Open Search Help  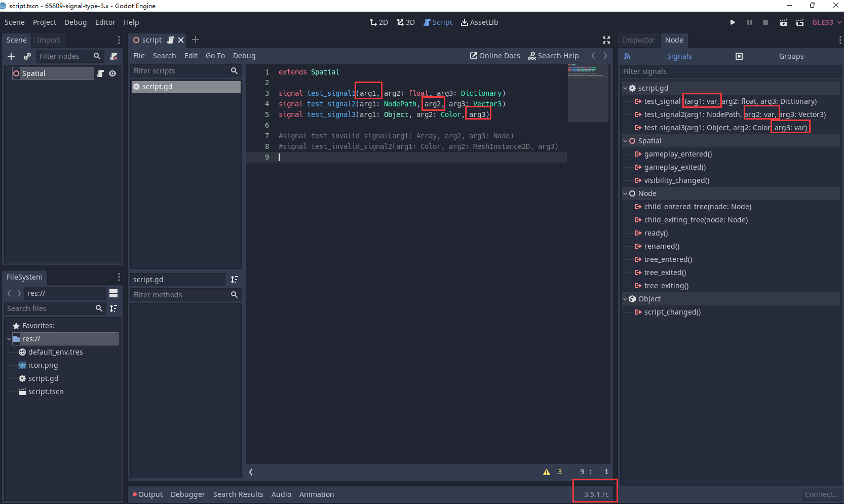553,56
